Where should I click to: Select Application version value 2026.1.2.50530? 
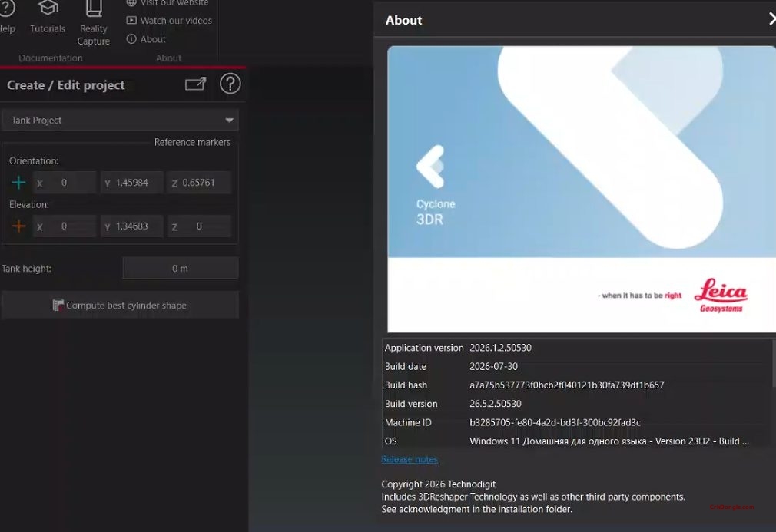point(500,348)
